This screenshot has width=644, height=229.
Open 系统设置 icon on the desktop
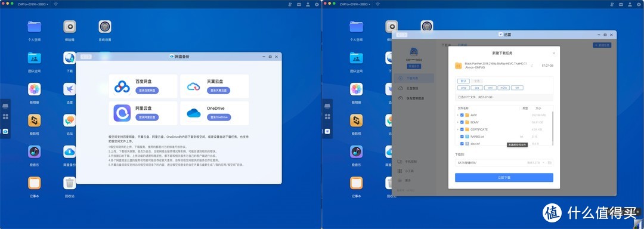(x=105, y=27)
